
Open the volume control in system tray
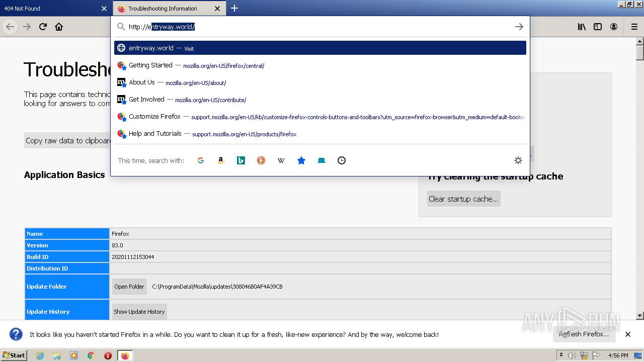(x=572, y=355)
